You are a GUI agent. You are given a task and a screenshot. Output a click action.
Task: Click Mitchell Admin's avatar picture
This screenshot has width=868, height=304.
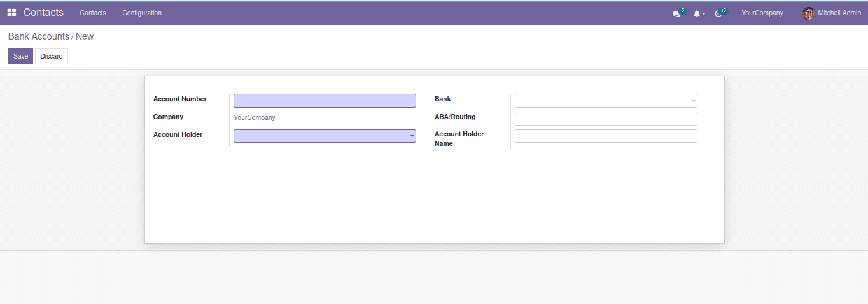pyautogui.click(x=809, y=13)
